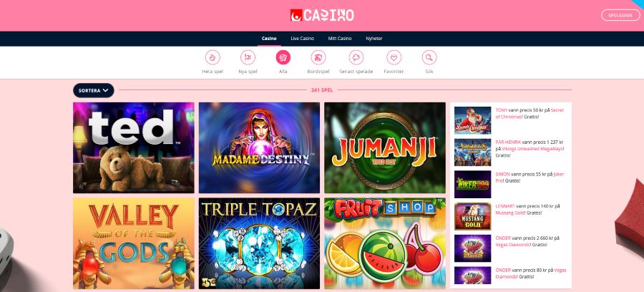Screen dimensions: 644x292
Task: Open Favoriter heart icon
Action: click(x=394, y=57)
